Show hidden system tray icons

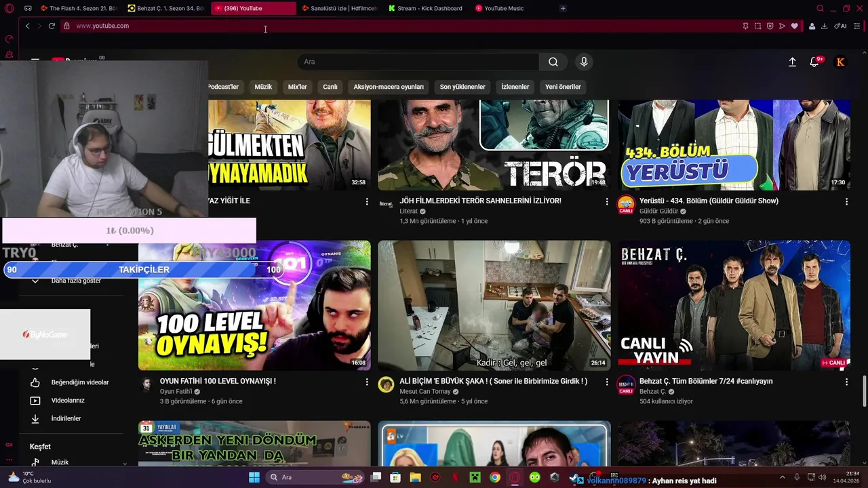[782, 477]
